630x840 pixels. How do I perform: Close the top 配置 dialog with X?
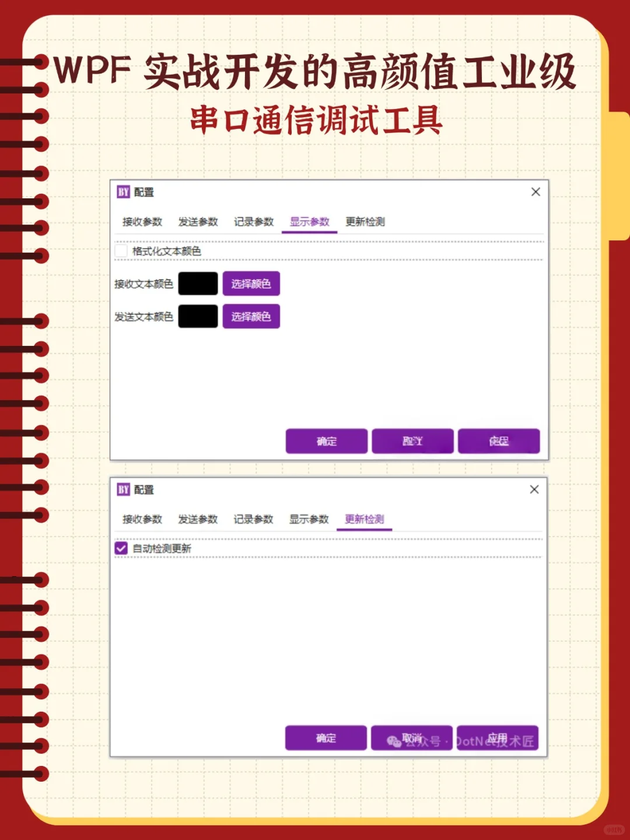point(535,191)
